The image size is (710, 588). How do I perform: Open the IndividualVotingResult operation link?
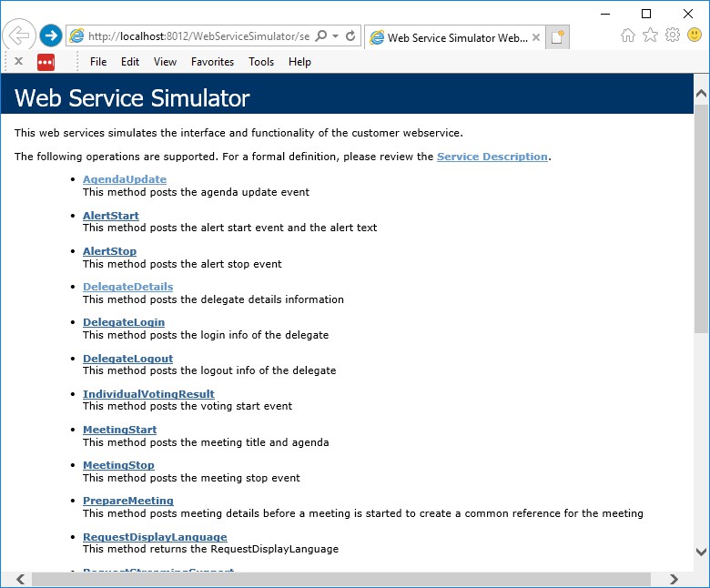click(x=148, y=394)
